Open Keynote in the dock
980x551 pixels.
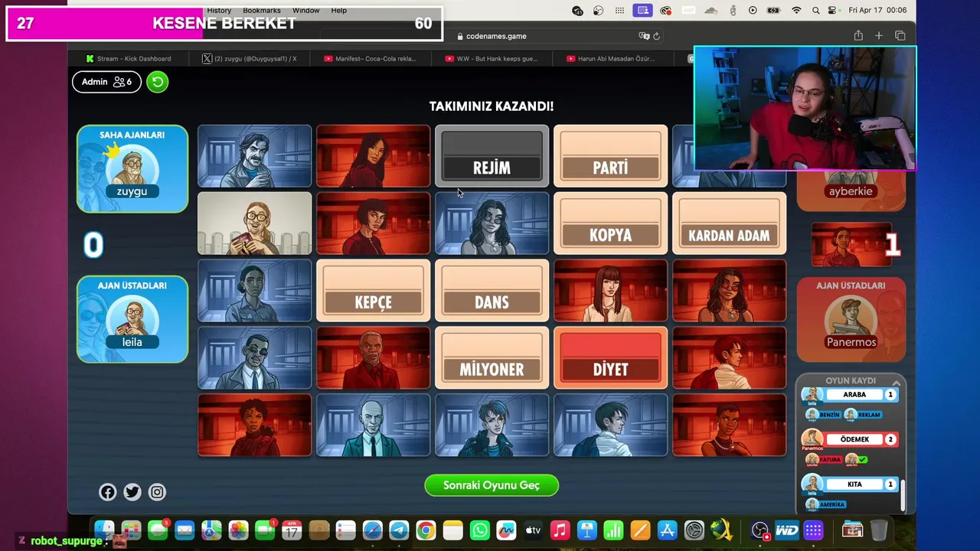tap(586, 530)
